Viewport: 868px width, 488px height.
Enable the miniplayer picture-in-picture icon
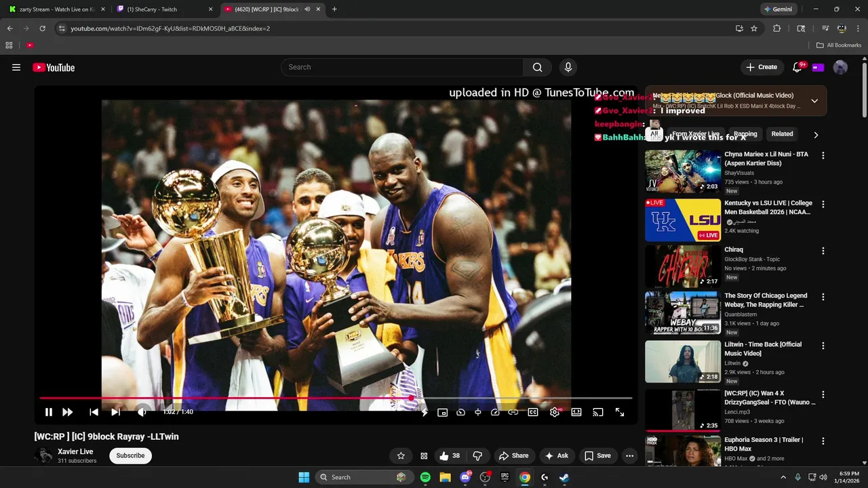pos(443,412)
